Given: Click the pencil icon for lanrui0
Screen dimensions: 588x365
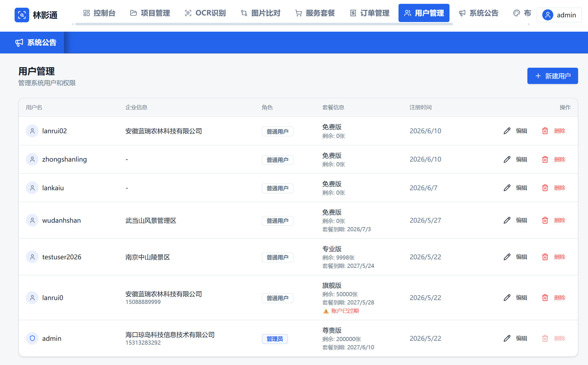Looking at the screenshot, I should (x=507, y=298).
